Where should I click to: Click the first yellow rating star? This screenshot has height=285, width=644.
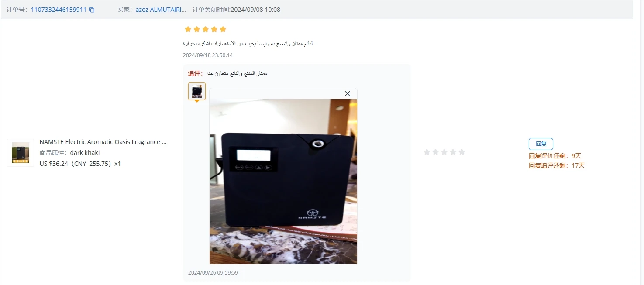tap(188, 29)
